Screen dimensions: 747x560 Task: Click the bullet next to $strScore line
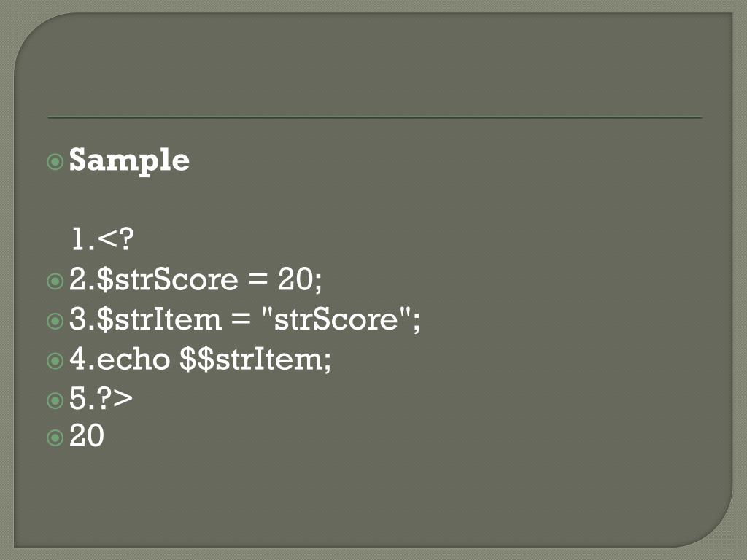click(x=55, y=281)
